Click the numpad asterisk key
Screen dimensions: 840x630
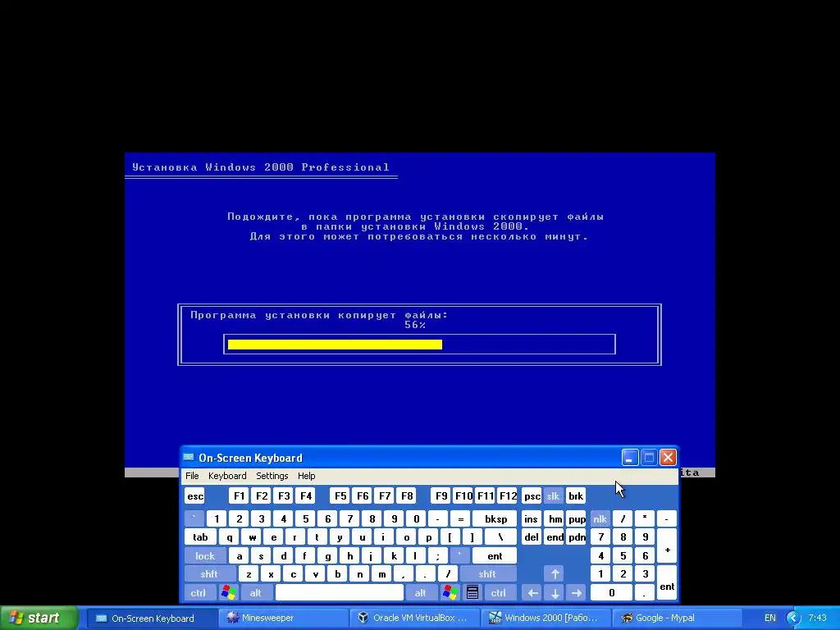(x=645, y=518)
